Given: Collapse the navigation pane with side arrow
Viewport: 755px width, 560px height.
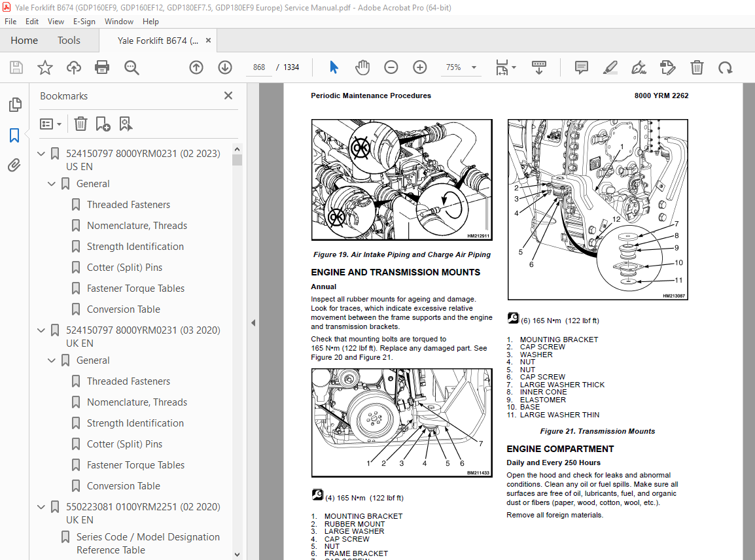Looking at the screenshot, I should tap(253, 323).
